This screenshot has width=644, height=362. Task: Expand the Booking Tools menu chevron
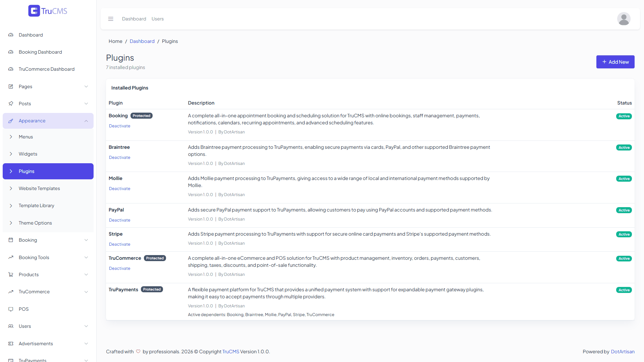(86, 257)
